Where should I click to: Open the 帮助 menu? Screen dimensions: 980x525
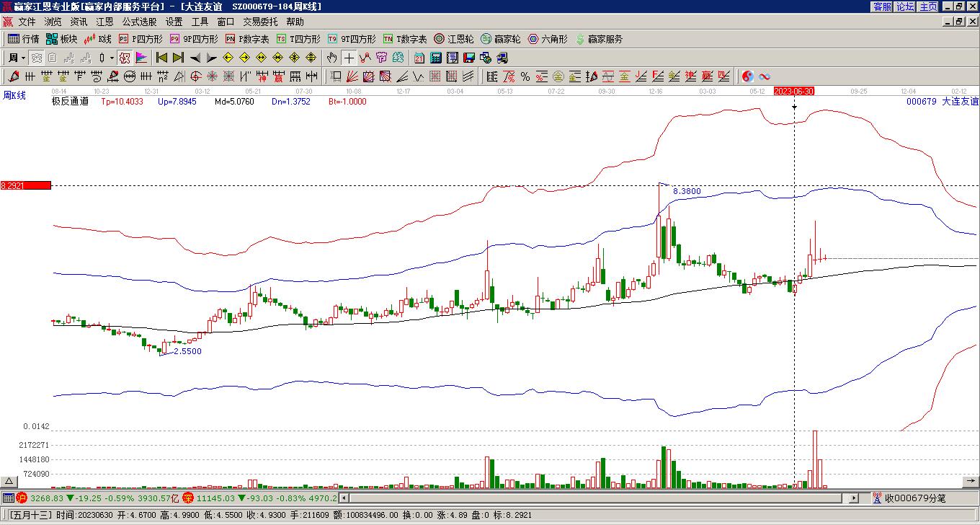[x=295, y=22]
